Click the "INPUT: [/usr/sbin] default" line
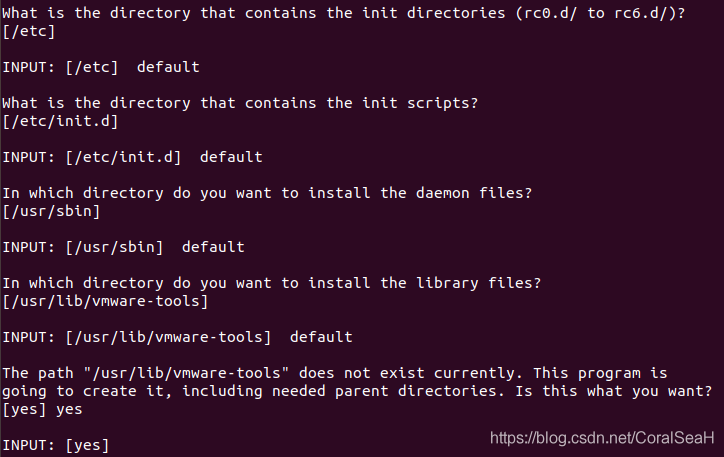724x457 pixels. click(x=123, y=246)
